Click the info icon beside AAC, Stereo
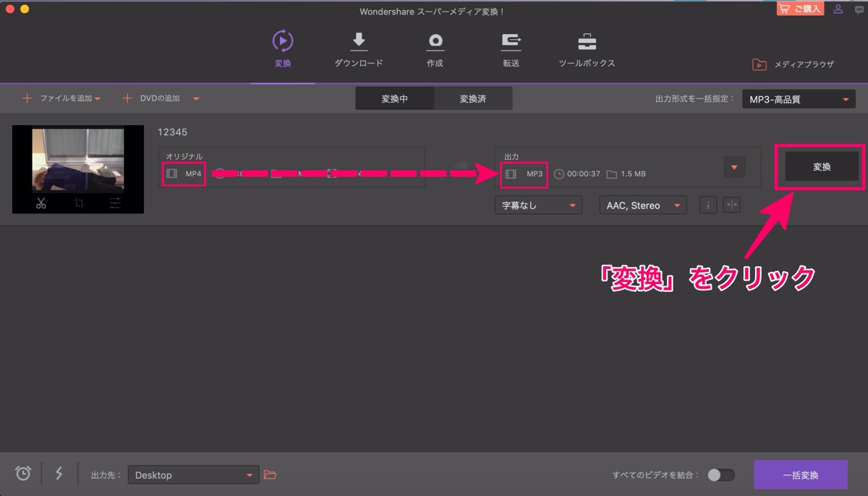The width and height of the screenshot is (868, 496). point(707,205)
